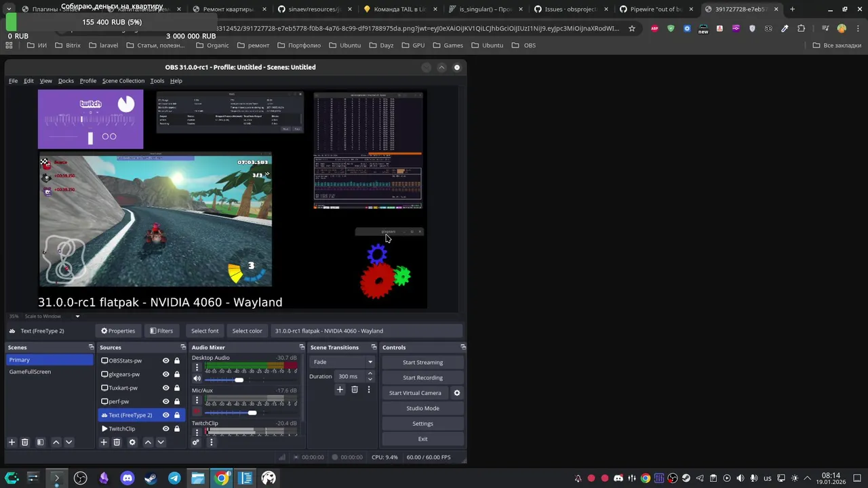Move scene down with Scenes arrow
868x488 pixels.
click(x=68, y=442)
